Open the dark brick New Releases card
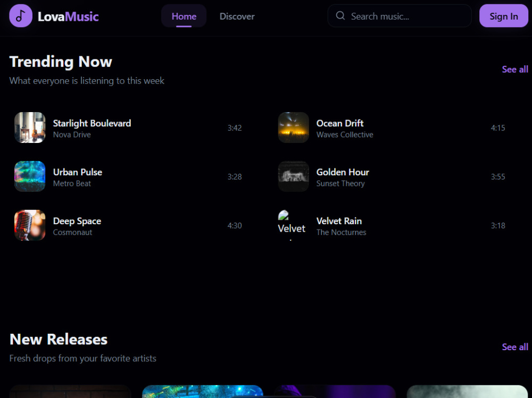This screenshot has height=398, width=532. click(x=70, y=392)
